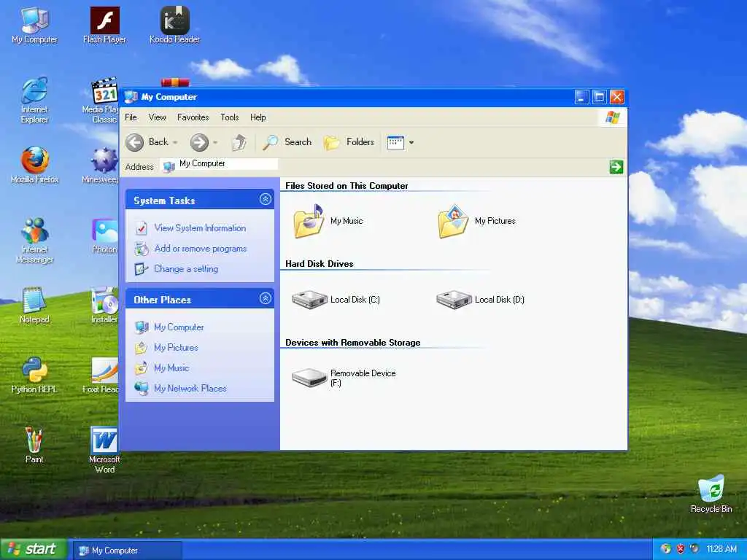Maximize the My Computer window
747x560 pixels.
[600, 97]
